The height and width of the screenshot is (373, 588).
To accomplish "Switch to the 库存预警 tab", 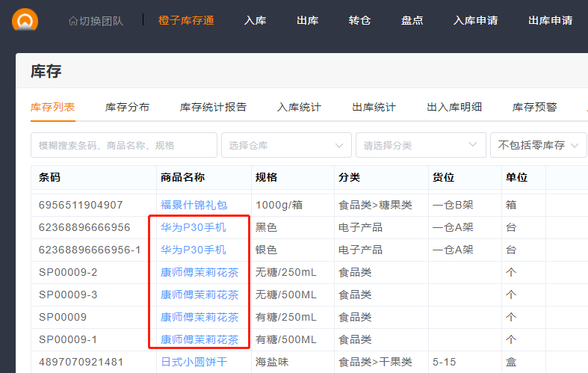I will [x=534, y=107].
